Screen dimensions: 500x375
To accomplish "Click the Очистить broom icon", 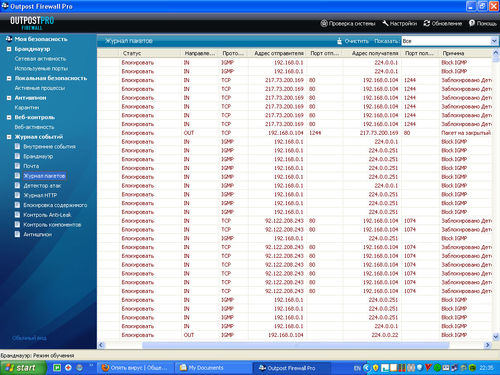I will 339,41.
